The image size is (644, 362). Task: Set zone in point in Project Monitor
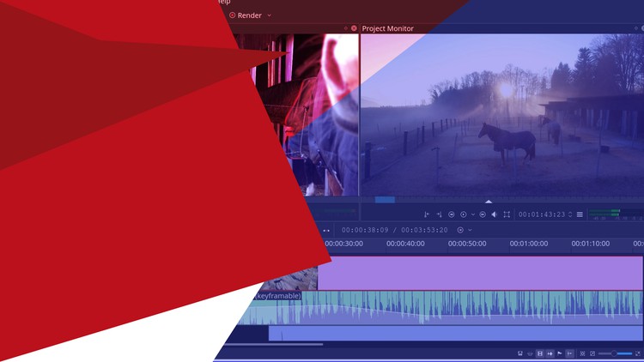427,214
